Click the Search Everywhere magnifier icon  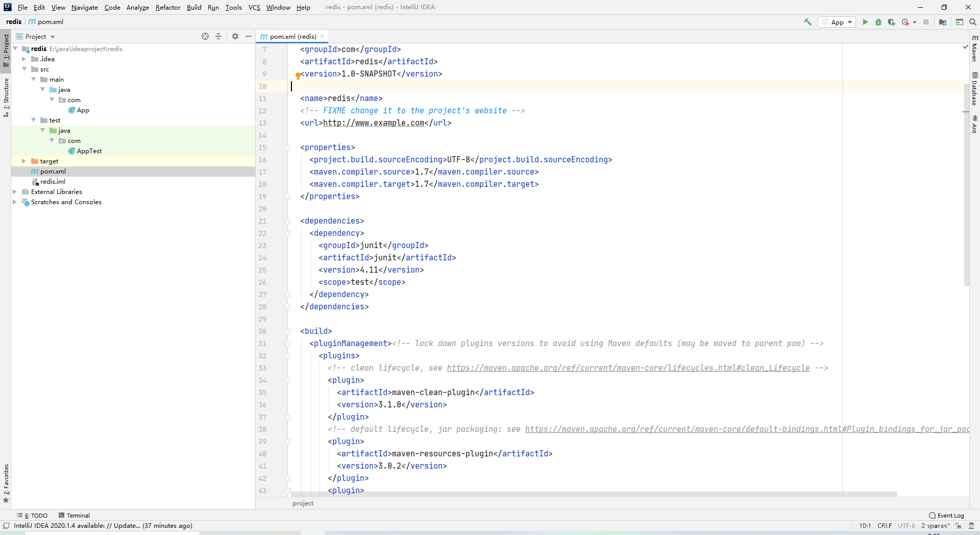[973, 22]
